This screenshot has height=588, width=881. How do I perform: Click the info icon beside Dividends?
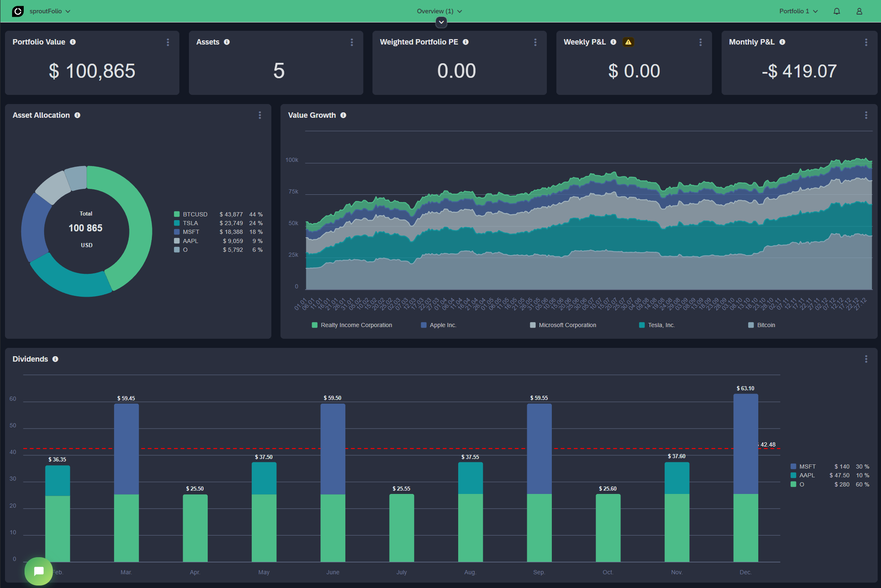tap(56, 359)
